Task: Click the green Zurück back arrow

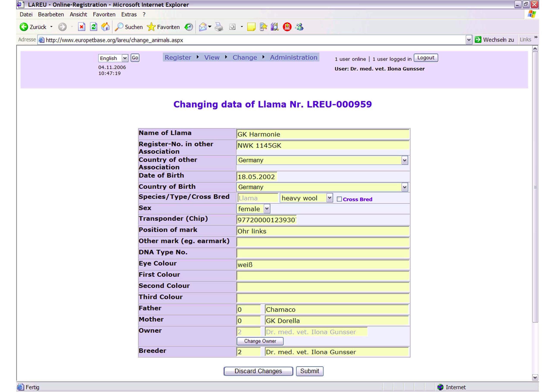Action: pos(24,27)
